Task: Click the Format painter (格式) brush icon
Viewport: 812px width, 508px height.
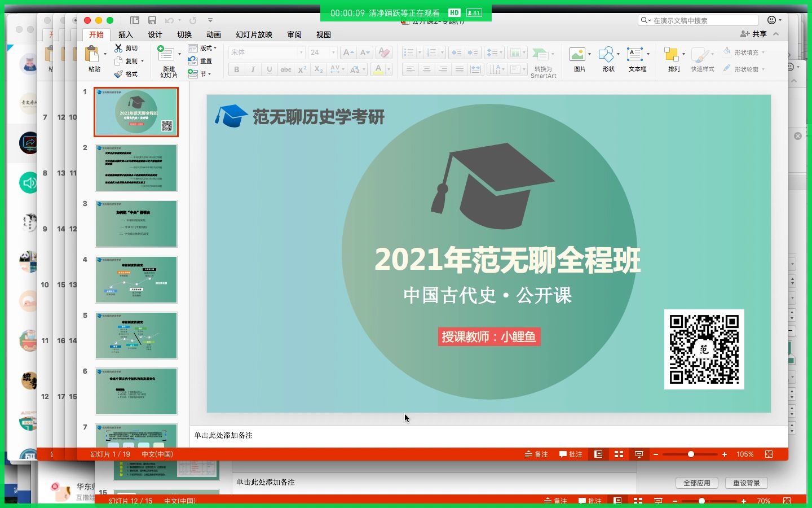Action: (x=118, y=74)
